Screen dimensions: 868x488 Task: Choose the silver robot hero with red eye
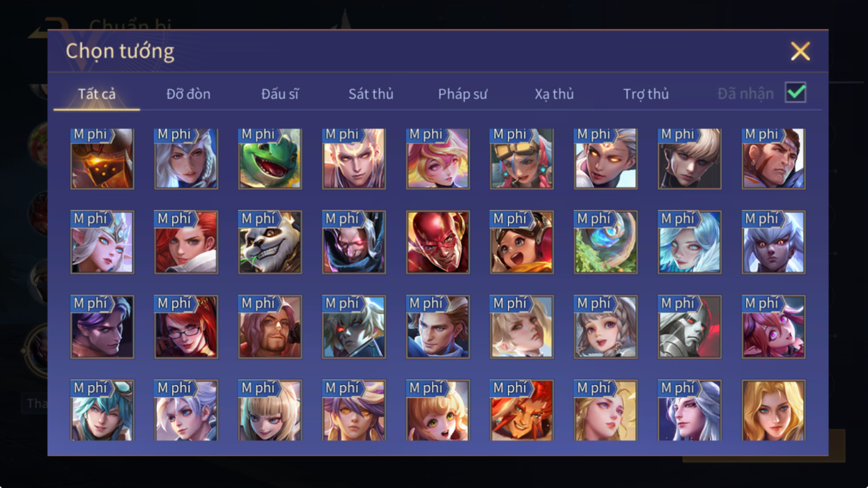(x=690, y=326)
